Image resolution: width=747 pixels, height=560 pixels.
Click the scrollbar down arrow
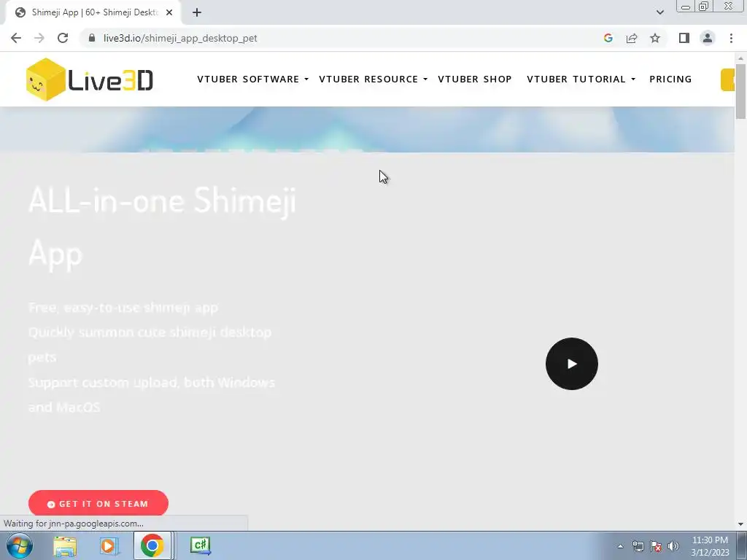[x=740, y=524]
